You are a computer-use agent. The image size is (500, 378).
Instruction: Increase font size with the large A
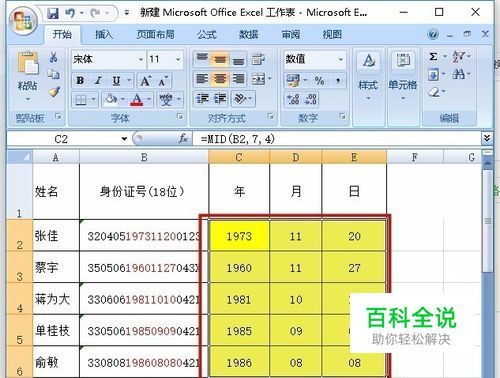coord(145,81)
